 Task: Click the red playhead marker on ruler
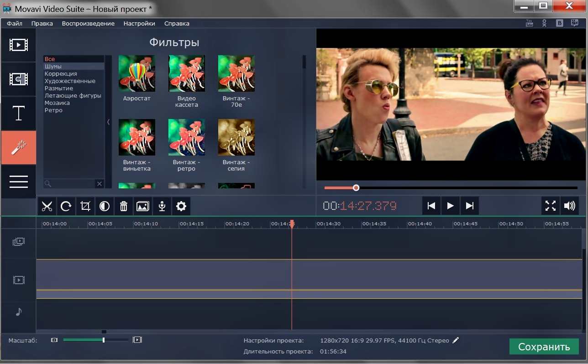[292, 224]
